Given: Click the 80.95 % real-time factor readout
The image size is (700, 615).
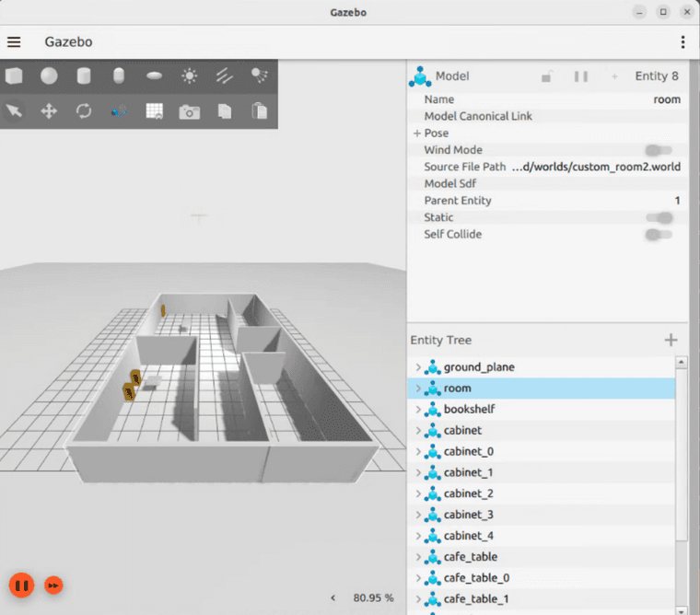Looking at the screenshot, I should (373, 598).
